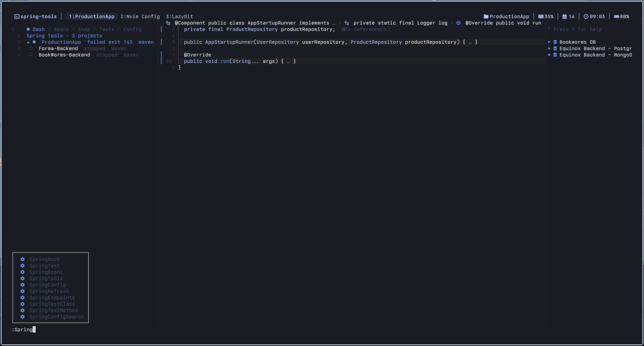
Task: Click the database icon for Bookworms DB
Action: [555, 42]
